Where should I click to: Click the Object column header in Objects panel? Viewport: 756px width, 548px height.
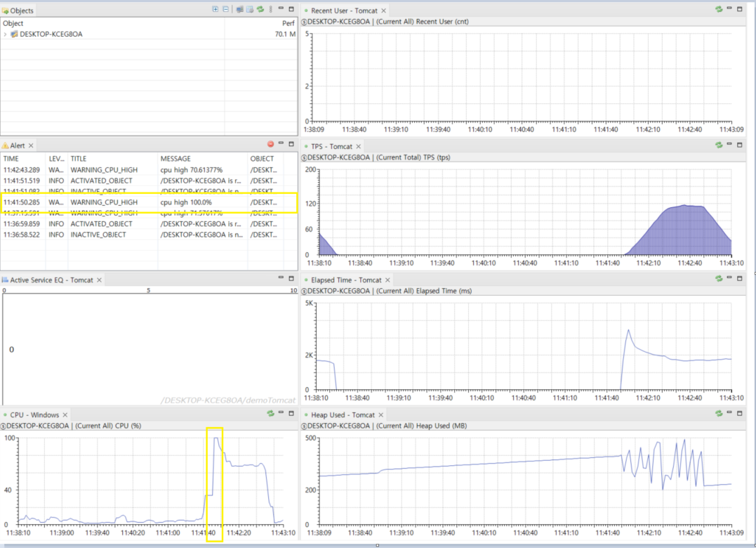coord(112,23)
